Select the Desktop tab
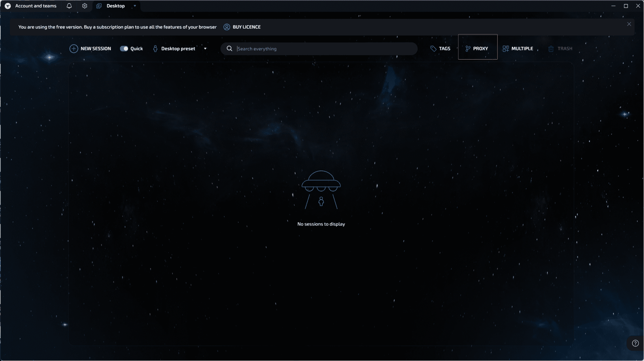 [x=115, y=6]
